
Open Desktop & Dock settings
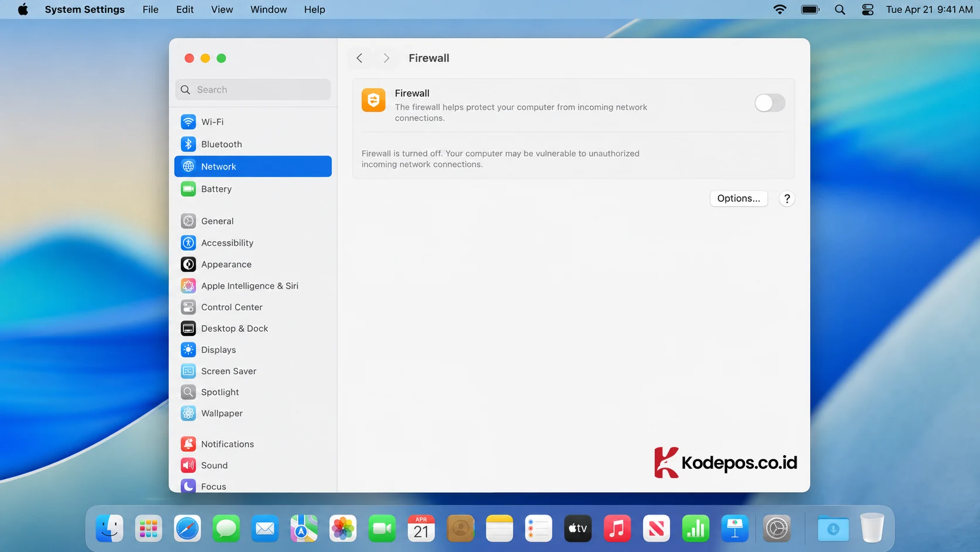[253, 329]
